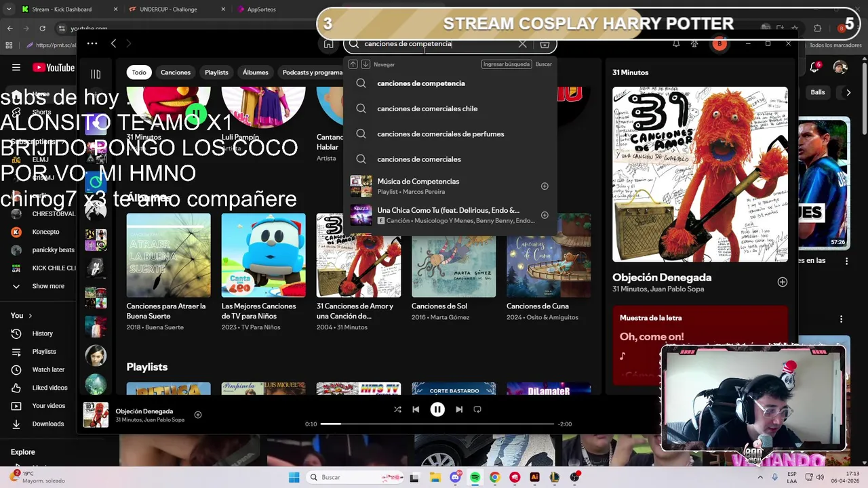Skip to next track in Spotify
This screenshot has width=868, height=488.
[x=459, y=409]
